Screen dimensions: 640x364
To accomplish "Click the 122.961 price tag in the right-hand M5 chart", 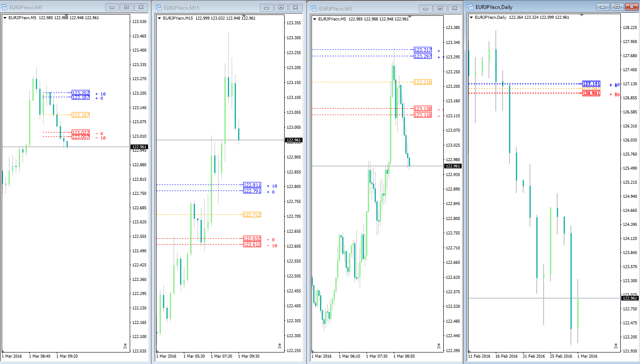I will (453, 166).
